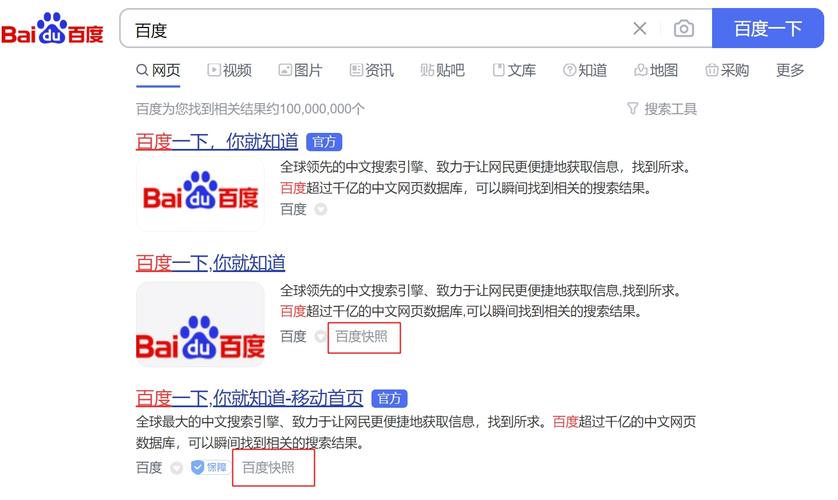The image size is (838, 500).
Task: Open image search via the camera icon
Action: pos(684,28)
